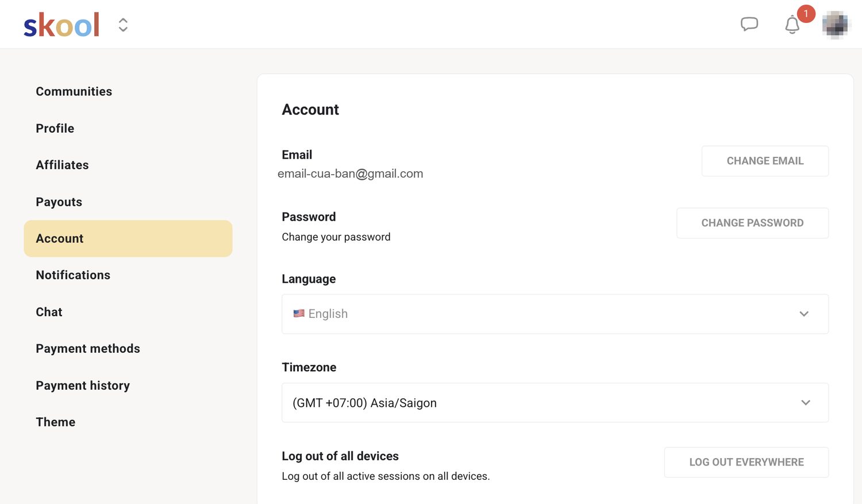Go to Communities settings
The height and width of the screenshot is (504, 862).
tap(74, 91)
